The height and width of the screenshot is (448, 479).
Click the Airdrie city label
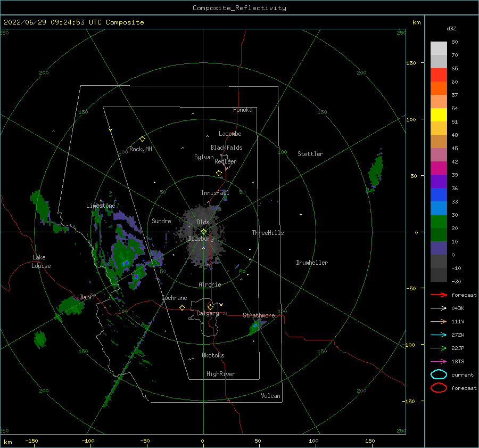(210, 284)
